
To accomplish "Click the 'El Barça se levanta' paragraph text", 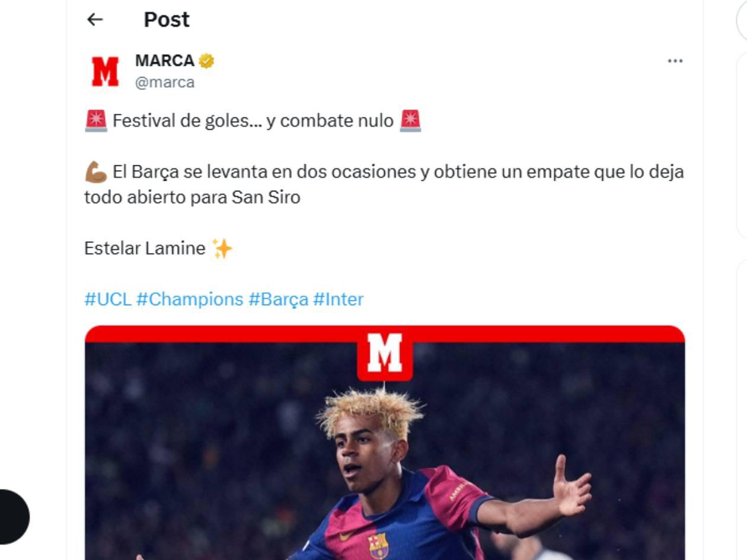I will click(x=384, y=184).
